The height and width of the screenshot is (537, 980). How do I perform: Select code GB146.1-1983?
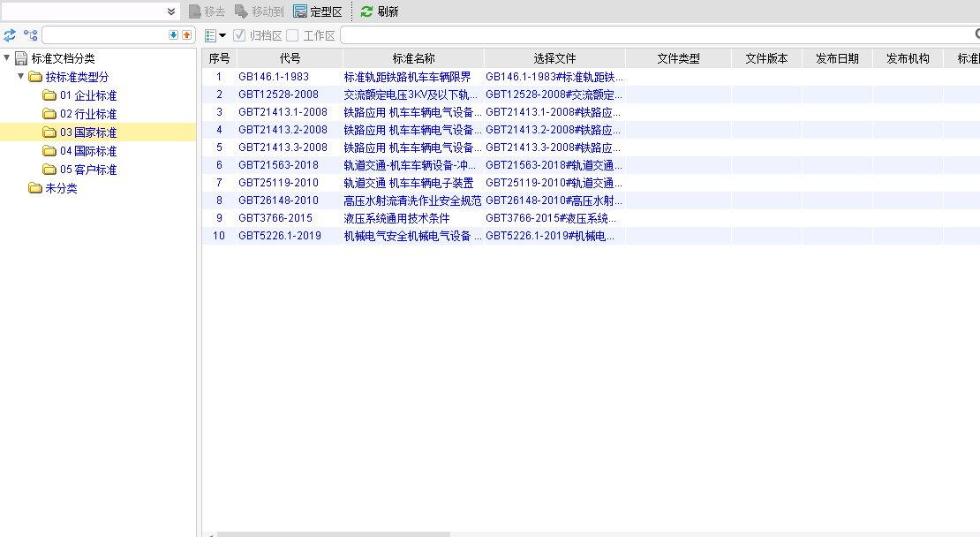pos(274,77)
